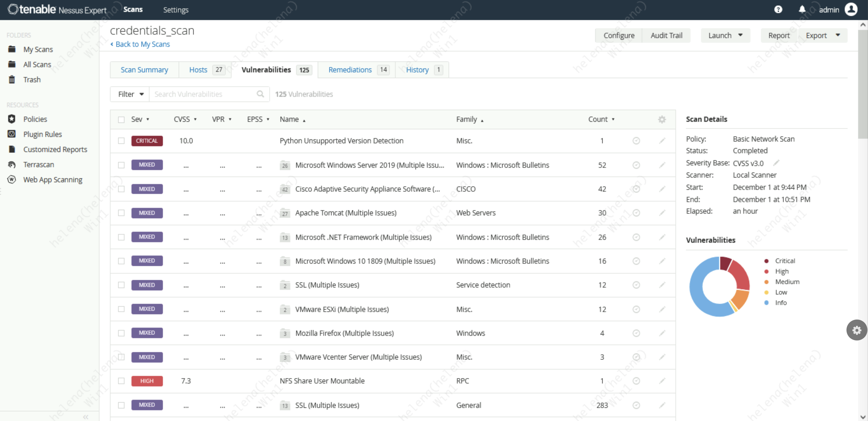Expand the Filter dropdown
This screenshot has height=421, width=868.
tap(131, 94)
